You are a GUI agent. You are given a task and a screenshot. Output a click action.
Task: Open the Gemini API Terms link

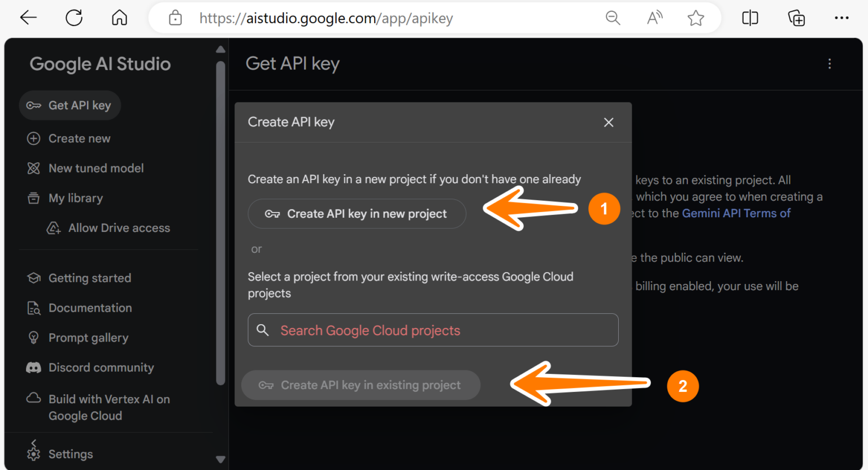(x=736, y=213)
